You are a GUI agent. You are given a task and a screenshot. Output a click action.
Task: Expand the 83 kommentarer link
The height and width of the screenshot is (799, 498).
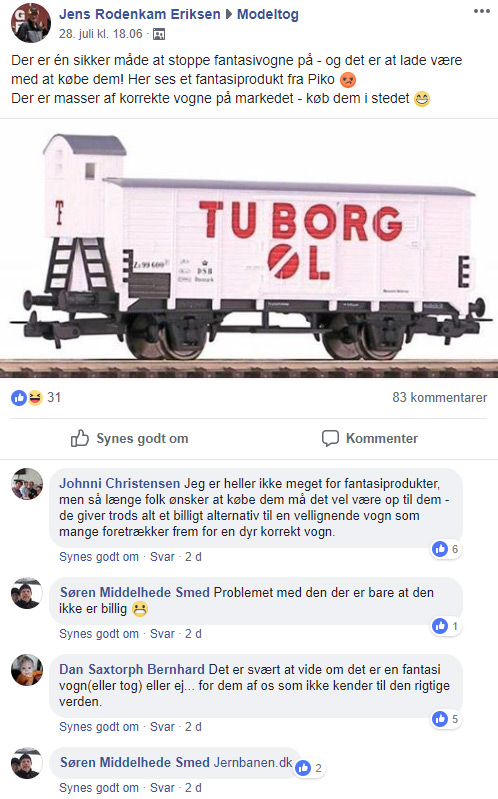click(x=439, y=397)
